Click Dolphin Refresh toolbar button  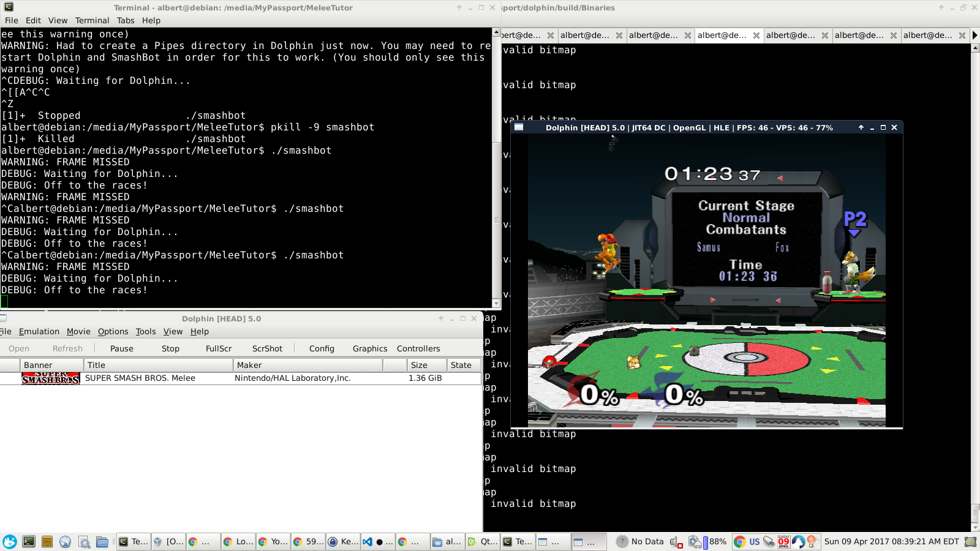pyautogui.click(x=67, y=348)
